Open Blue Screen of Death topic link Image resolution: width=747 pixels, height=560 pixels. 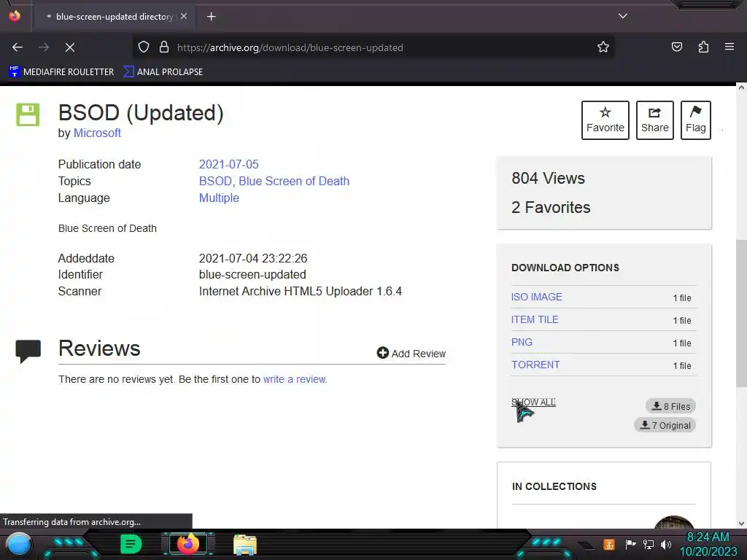click(294, 181)
